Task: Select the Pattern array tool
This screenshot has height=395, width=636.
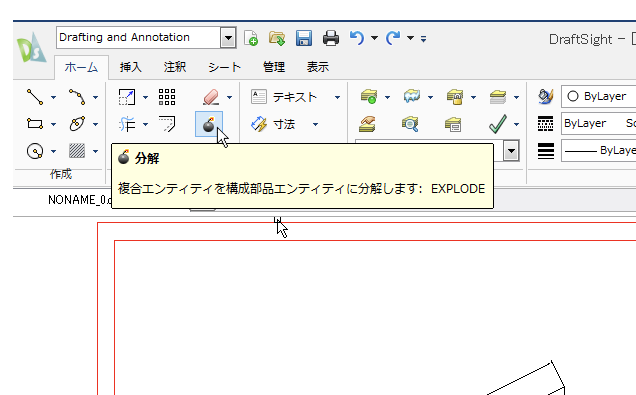Action: tap(167, 97)
